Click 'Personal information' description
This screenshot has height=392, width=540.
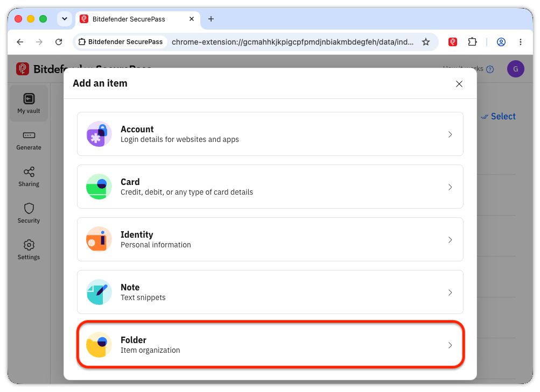pos(156,245)
